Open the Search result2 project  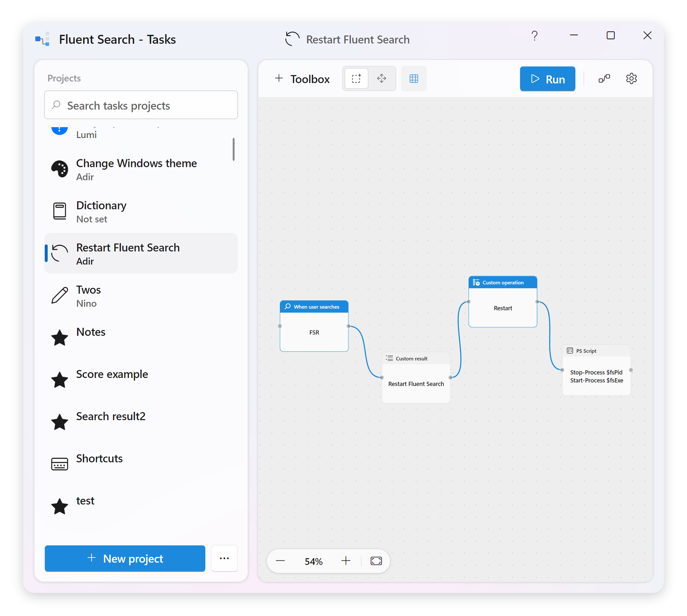click(141, 422)
